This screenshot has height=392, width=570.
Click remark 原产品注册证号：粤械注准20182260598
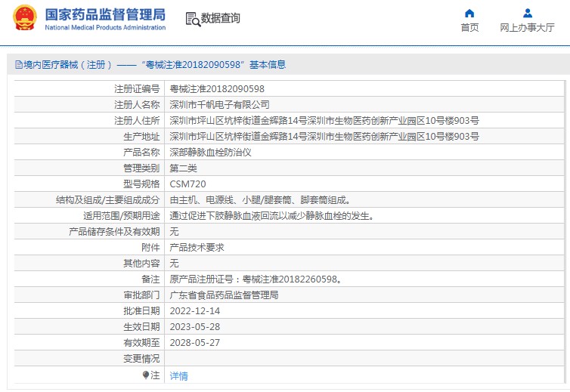coord(256,279)
